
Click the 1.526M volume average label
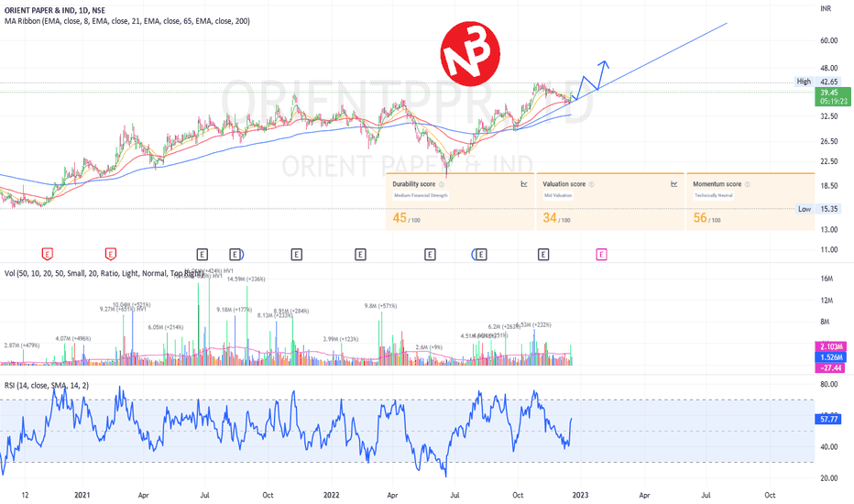[830, 357]
